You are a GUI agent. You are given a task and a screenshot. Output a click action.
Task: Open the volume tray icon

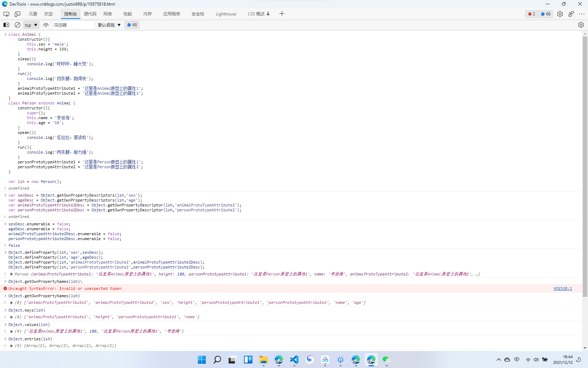[x=536, y=360]
